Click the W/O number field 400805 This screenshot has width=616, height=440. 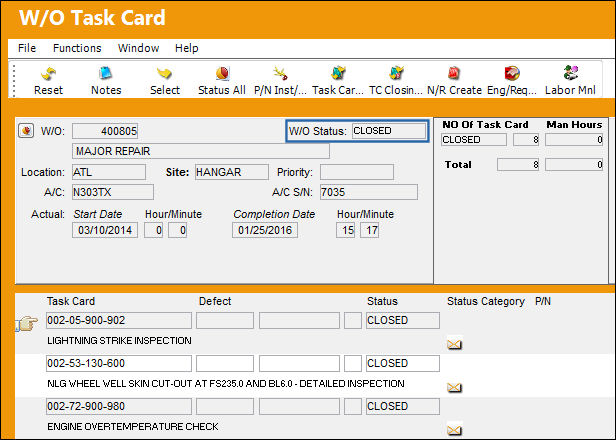tap(105, 131)
